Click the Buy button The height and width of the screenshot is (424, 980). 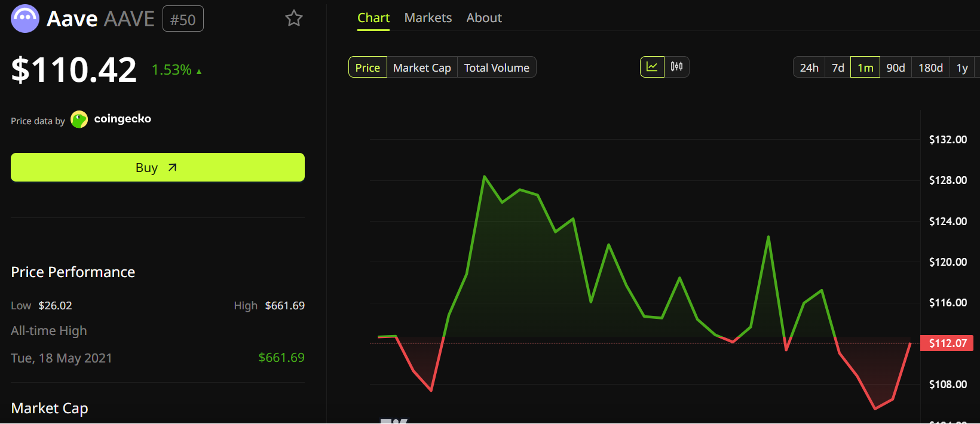(158, 167)
